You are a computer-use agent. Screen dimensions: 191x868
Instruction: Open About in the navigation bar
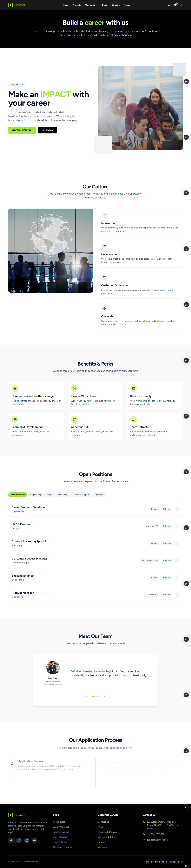[127, 5]
